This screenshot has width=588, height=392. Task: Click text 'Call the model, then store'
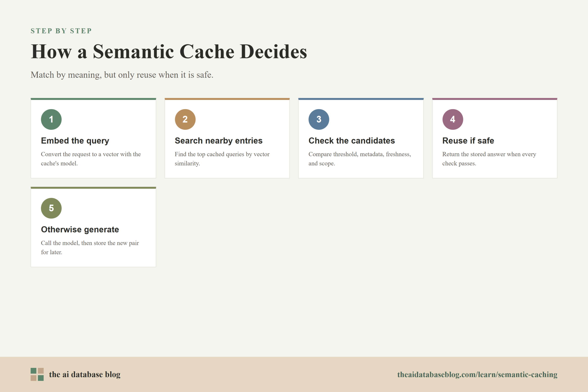(73, 243)
